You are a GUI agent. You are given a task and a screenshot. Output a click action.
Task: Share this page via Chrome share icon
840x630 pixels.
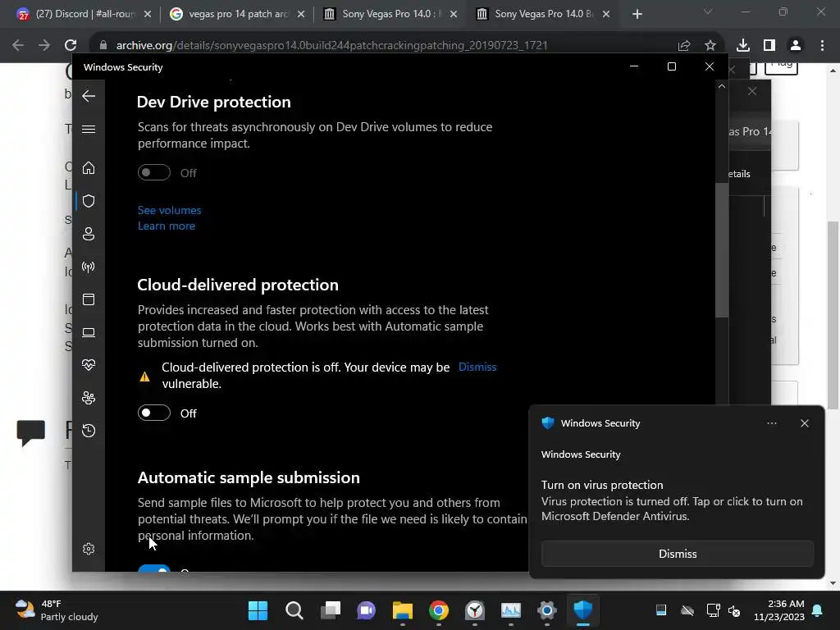(684, 46)
